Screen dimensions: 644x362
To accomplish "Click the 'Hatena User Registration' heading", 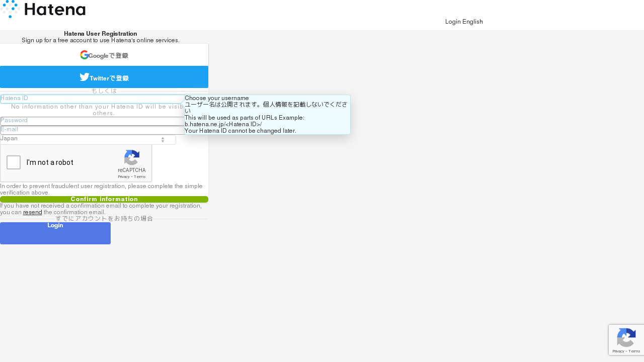I will [101, 34].
